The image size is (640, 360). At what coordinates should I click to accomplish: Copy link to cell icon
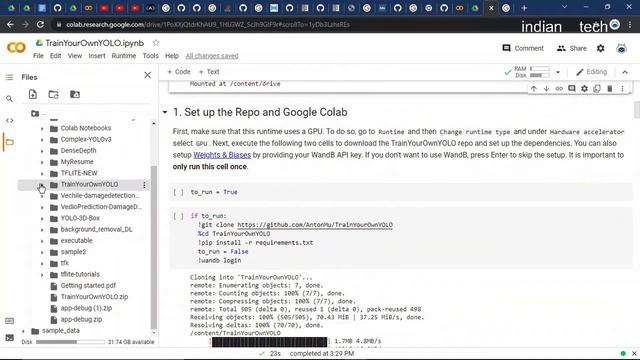[x=559, y=89]
